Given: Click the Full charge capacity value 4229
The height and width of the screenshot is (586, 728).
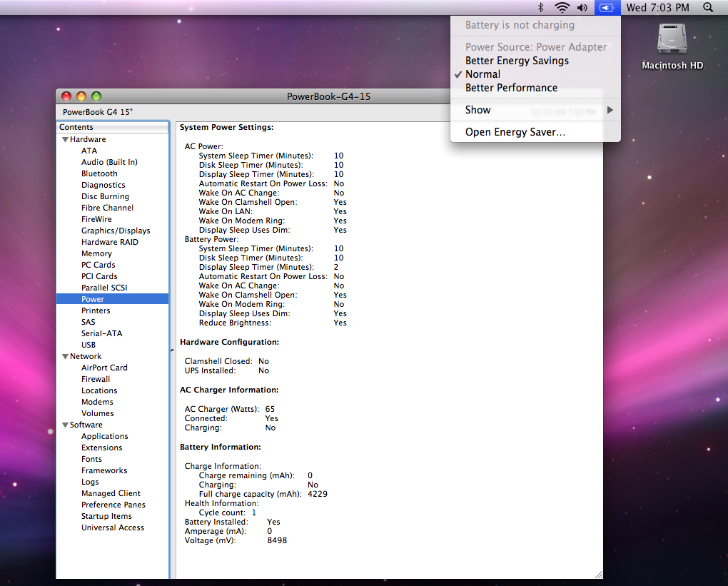Looking at the screenshot, I should (318, 494).
